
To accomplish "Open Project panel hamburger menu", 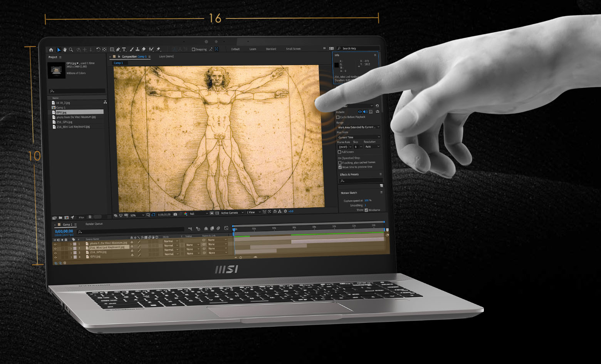I will tap(60, 57).
